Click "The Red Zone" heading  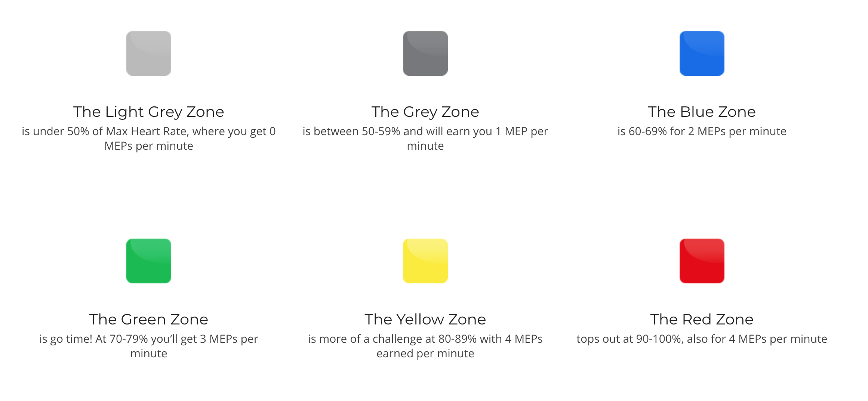tap(702, 319)
